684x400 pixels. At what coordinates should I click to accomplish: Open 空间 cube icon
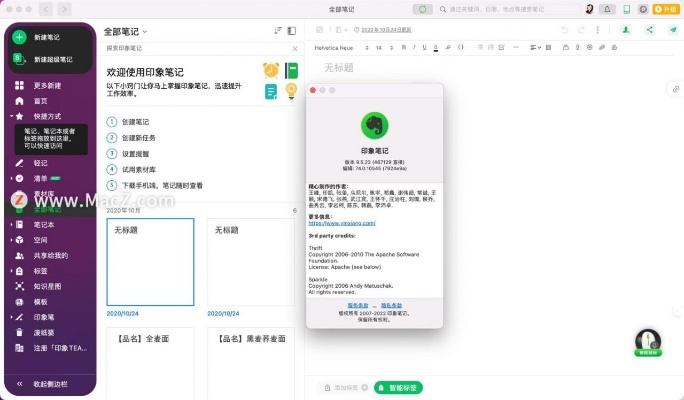tap(20, 240)
